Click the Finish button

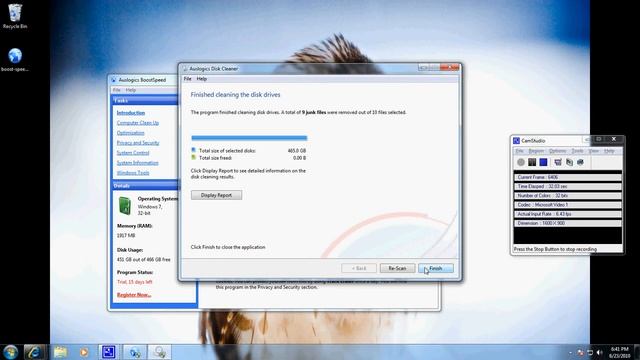[436, 268]
